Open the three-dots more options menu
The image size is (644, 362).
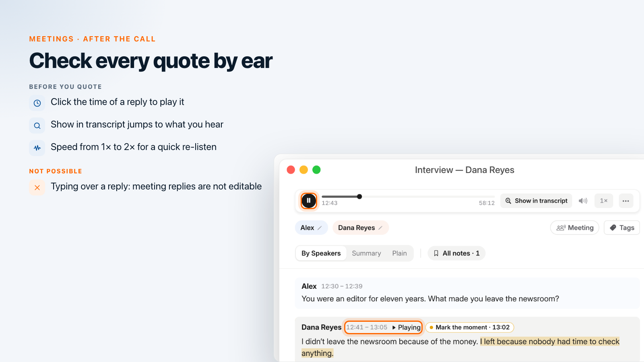(626, 201)
